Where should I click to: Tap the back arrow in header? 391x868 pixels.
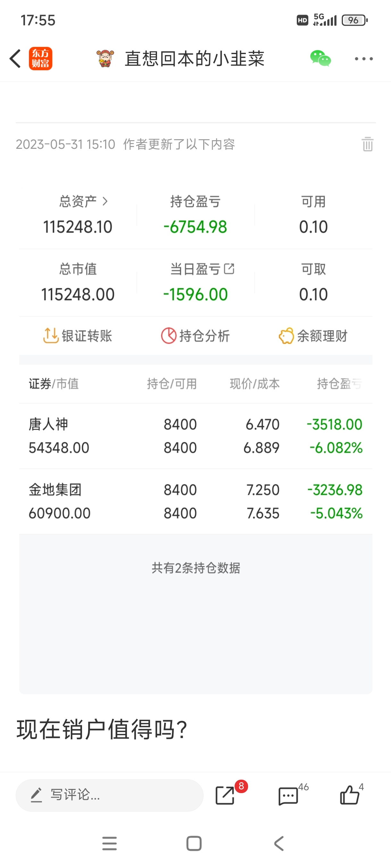(15, 59)
